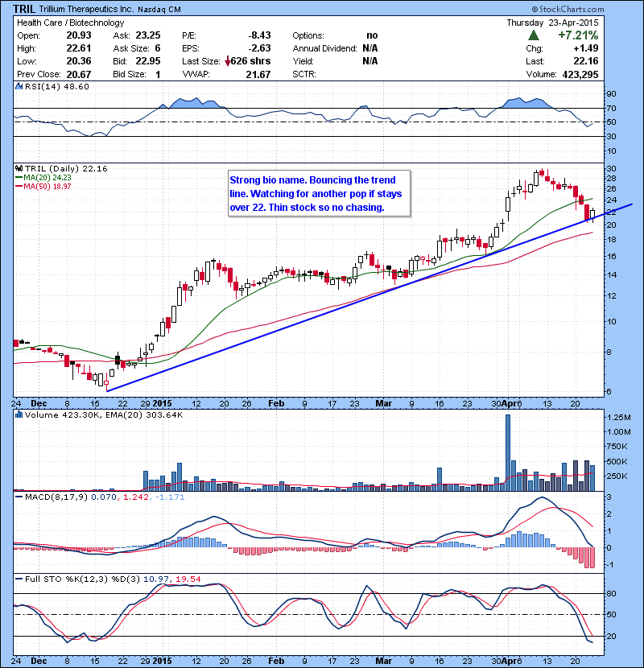The height and width of the screenshot is (668, 644).
Task: Click the MA(50) 18.97 legend text
Action: pos(47,187)
